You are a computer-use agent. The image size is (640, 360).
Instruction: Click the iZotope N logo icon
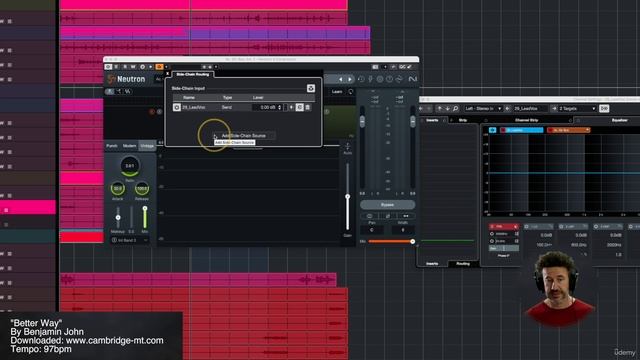pos(413,79)
